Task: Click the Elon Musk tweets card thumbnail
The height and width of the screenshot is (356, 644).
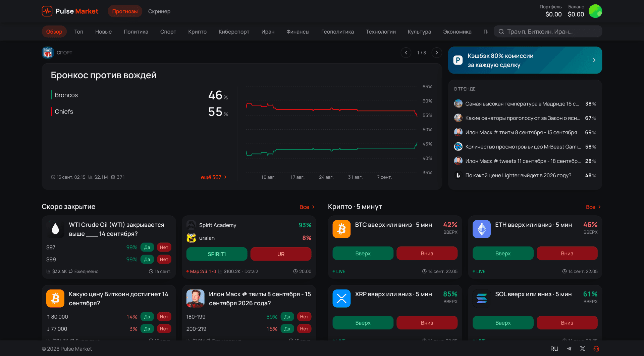Action: (x=196, y=298)
